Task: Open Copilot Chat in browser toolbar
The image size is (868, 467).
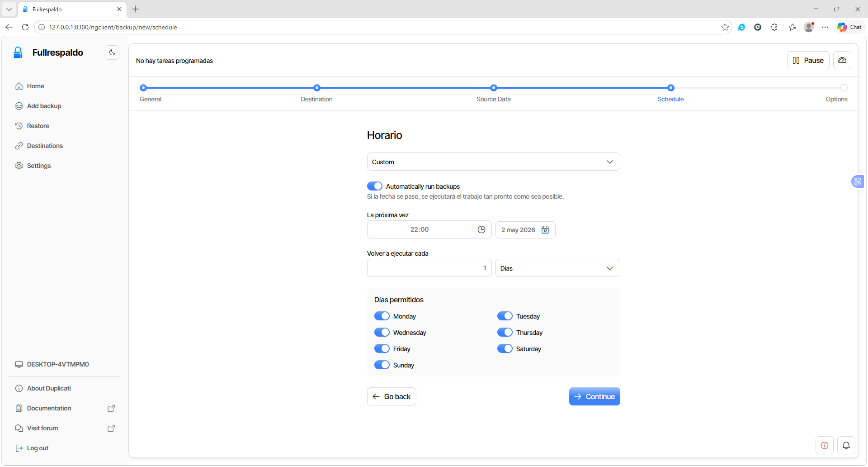Action: [x=849, y=27]
